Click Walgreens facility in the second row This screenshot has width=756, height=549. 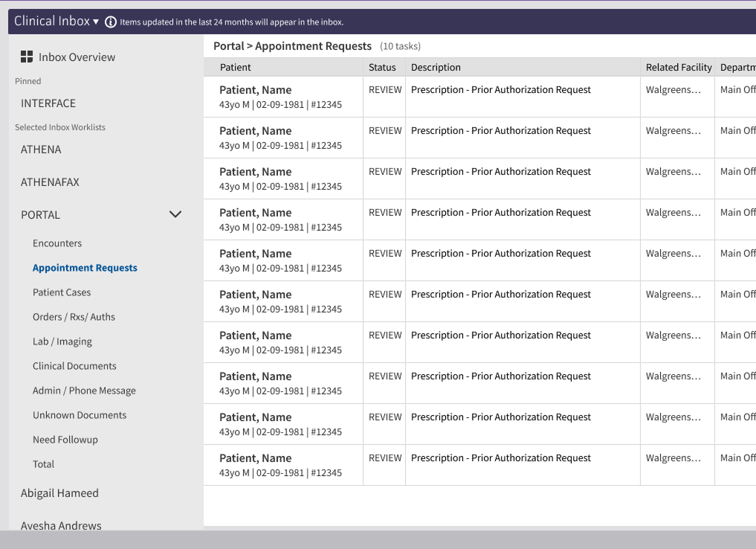point(673,131)
